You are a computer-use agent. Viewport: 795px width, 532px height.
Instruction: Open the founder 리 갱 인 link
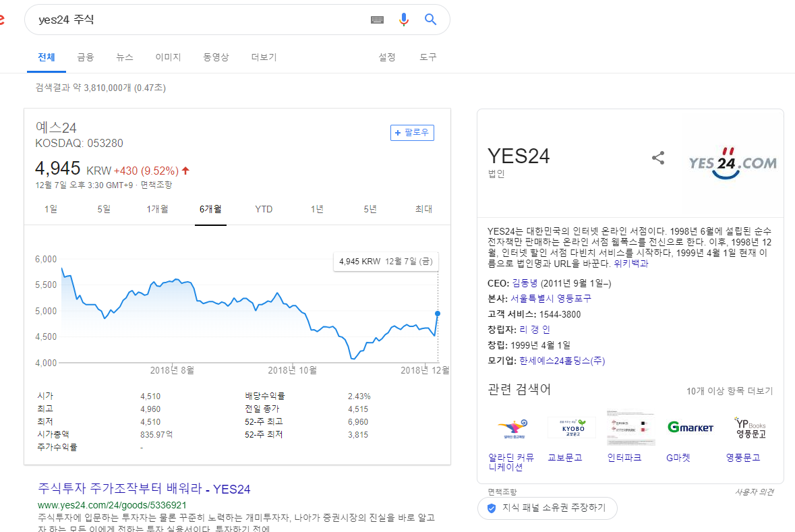[535, 329]
